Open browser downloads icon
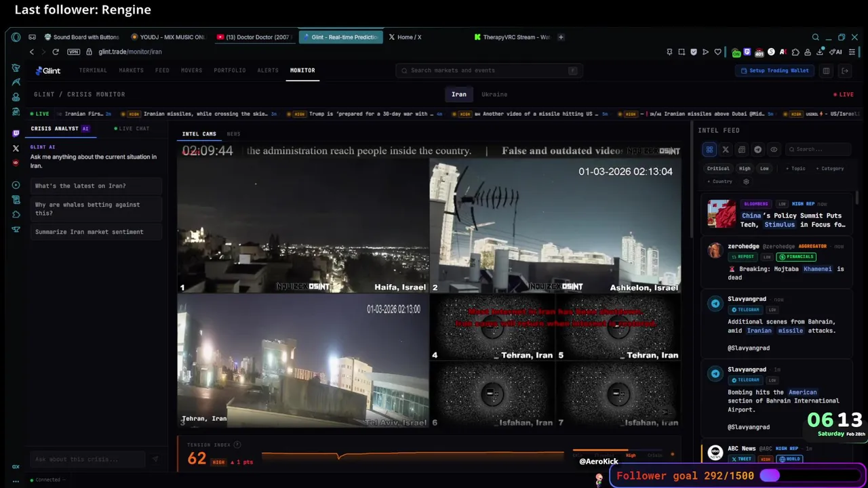The image size is (868, 488). point(820,52)
